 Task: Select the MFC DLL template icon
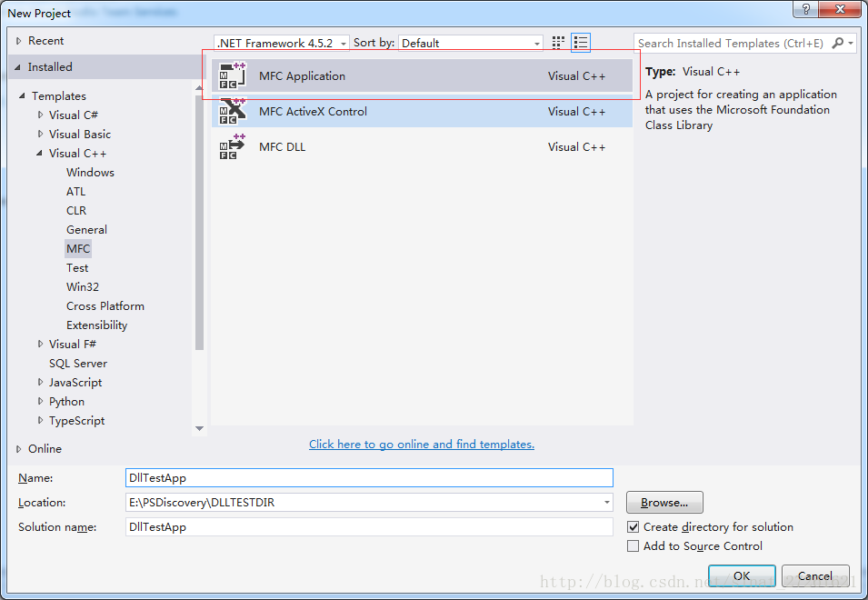(233, 146)
